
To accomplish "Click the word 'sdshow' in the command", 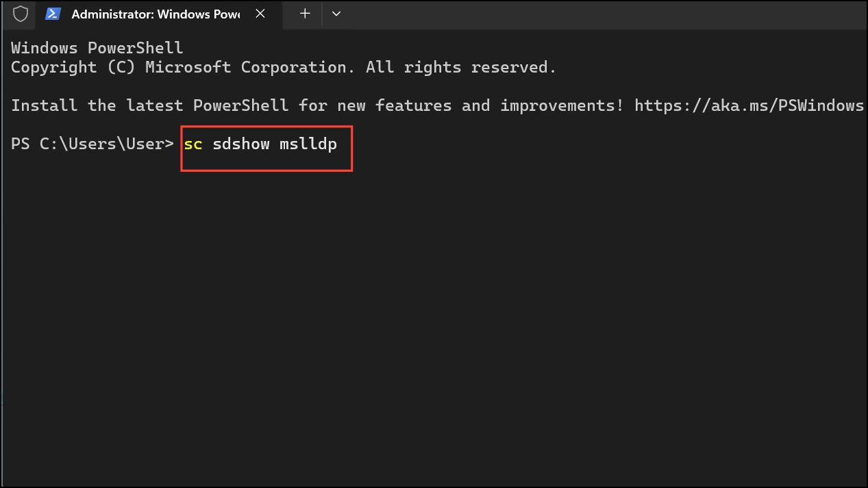I will [240, 144].
